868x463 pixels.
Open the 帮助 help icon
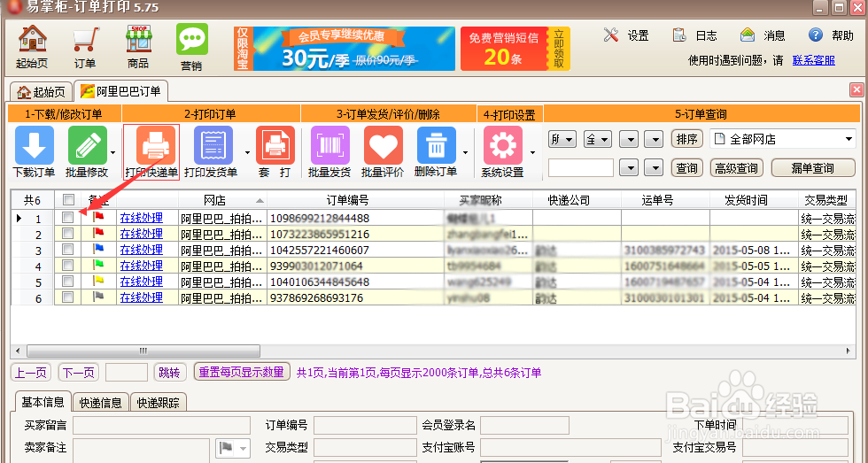tap(816, 35)
